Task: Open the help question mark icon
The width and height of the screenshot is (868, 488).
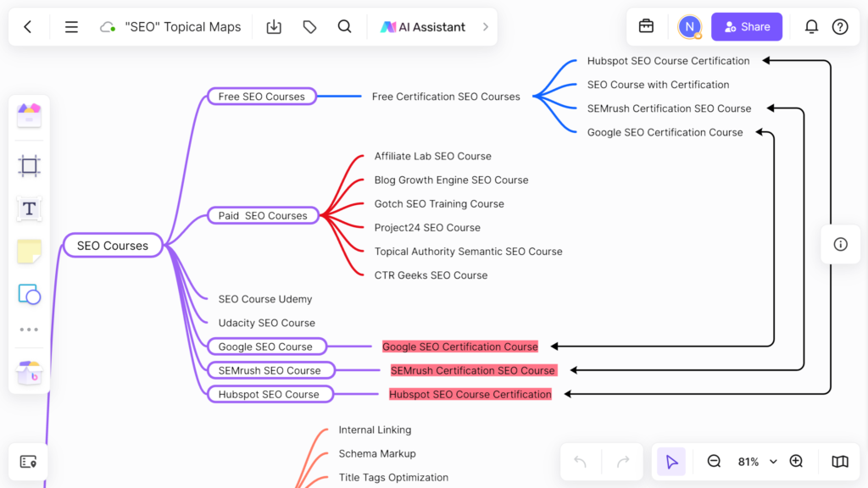Action: (840, 27)
